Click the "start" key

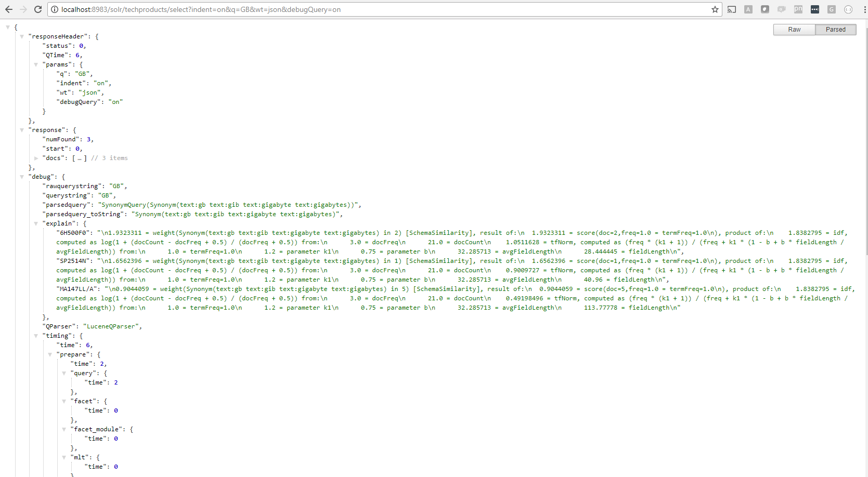pyautogui.click(x=55, y=149)
